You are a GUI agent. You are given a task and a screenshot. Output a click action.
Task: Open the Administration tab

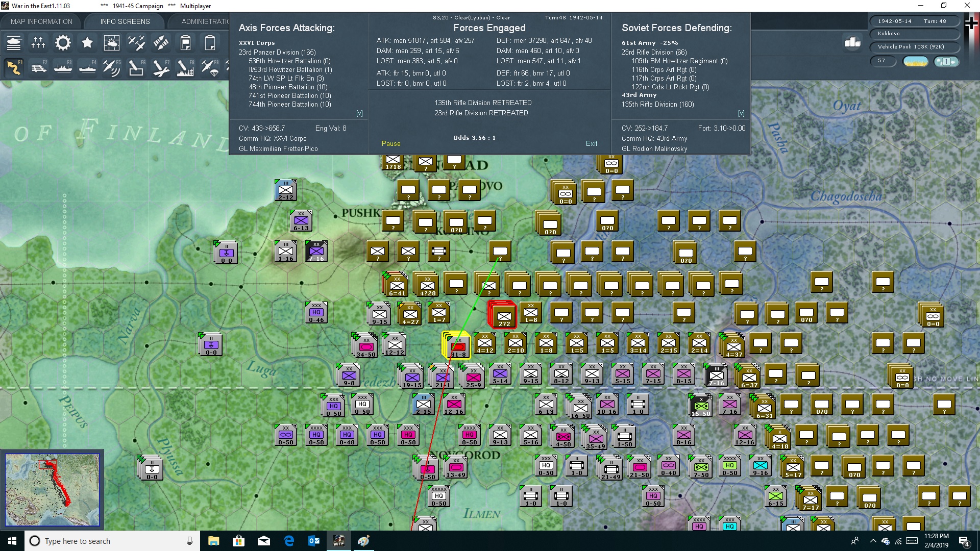tap(204, 21)
